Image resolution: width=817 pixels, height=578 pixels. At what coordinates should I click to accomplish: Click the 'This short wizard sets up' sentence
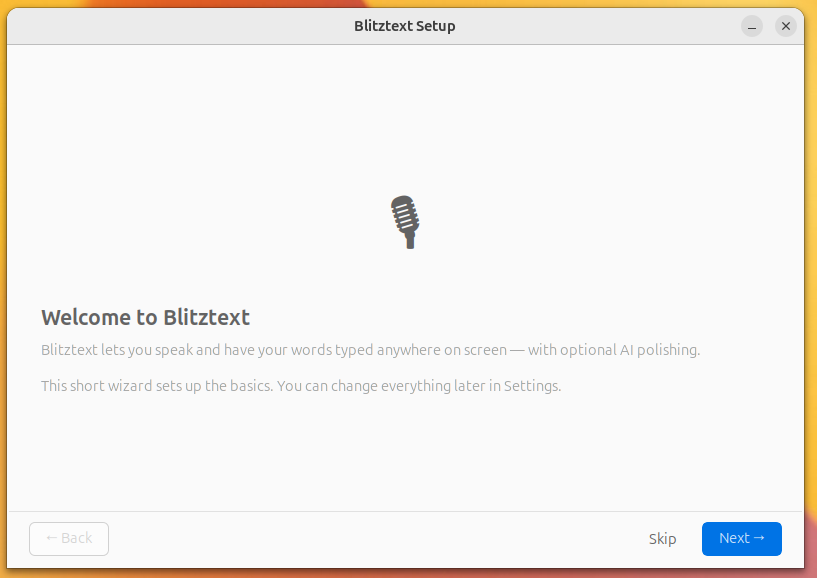301,386
